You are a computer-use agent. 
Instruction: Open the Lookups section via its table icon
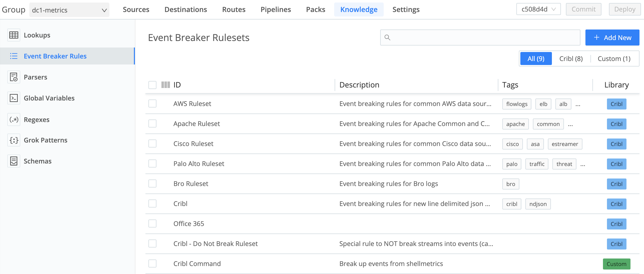(x=14, y=35)
